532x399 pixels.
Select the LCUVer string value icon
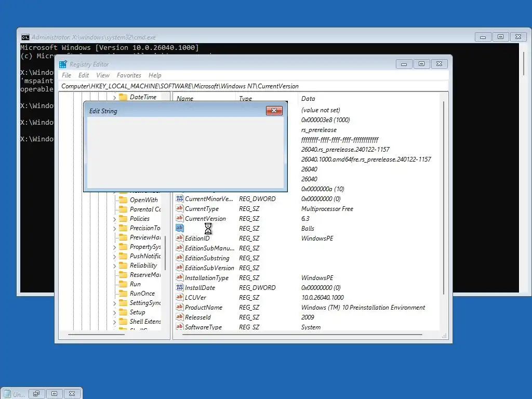[x=179, y=297]
